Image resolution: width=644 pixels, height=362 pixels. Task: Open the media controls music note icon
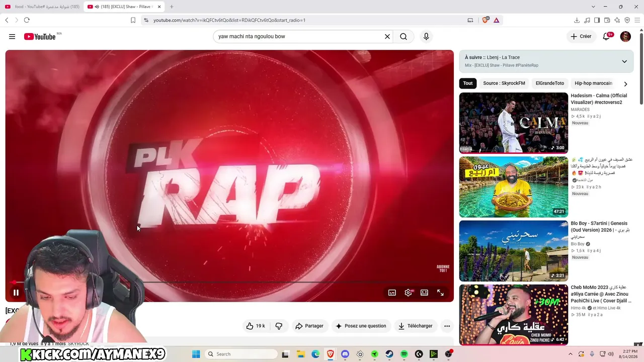pos(587,20)
